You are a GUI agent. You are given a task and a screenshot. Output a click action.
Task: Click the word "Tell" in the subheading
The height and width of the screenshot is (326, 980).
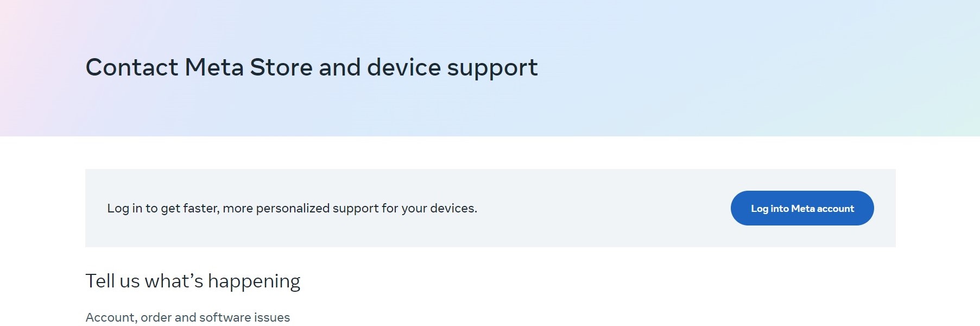[100, 281]
